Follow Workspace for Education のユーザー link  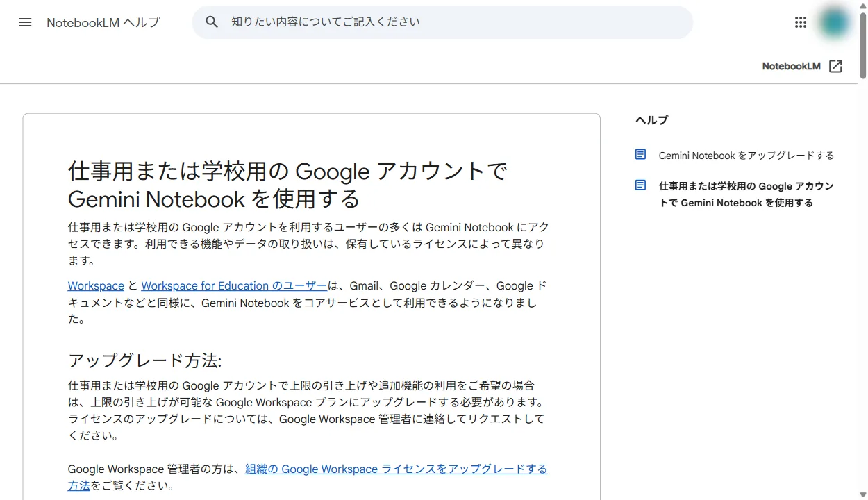234,285
